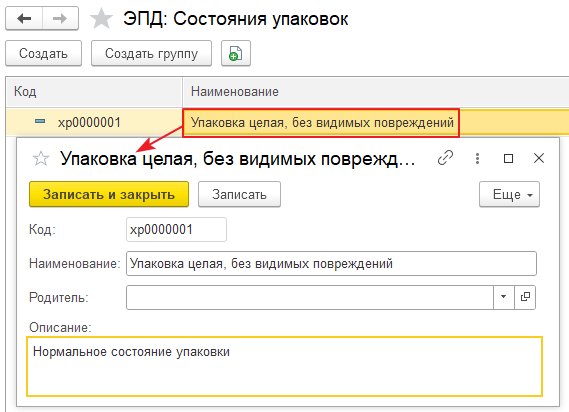Focus the Код input field
Image resolution: width=569 pixels, height=412 pixels.
click(x=176, y=229)
